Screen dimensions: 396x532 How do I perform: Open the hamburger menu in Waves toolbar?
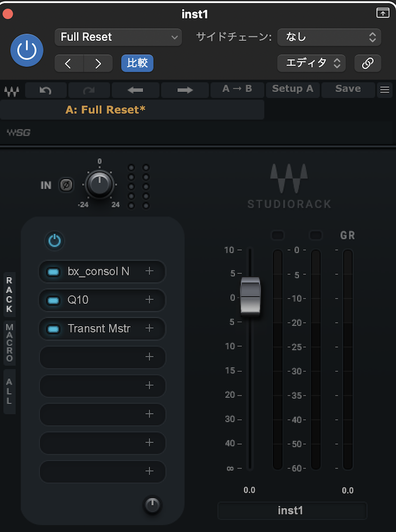tap(384, 90)
